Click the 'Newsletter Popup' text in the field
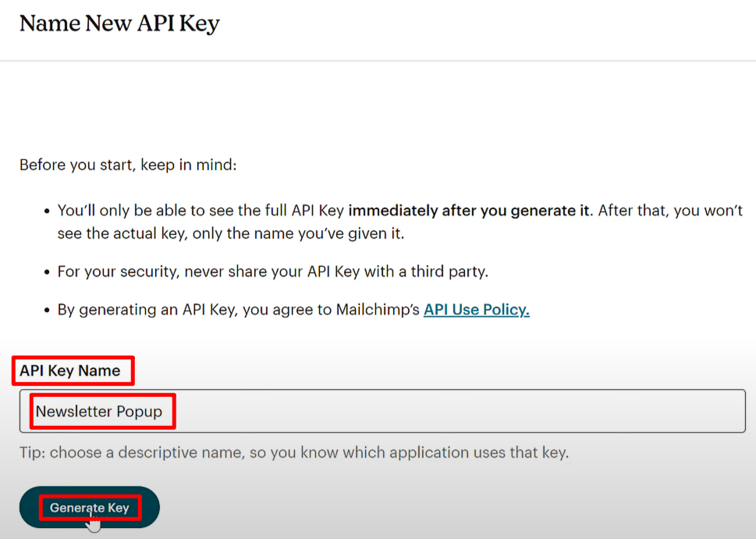756x539 pixels. point(99,411)
